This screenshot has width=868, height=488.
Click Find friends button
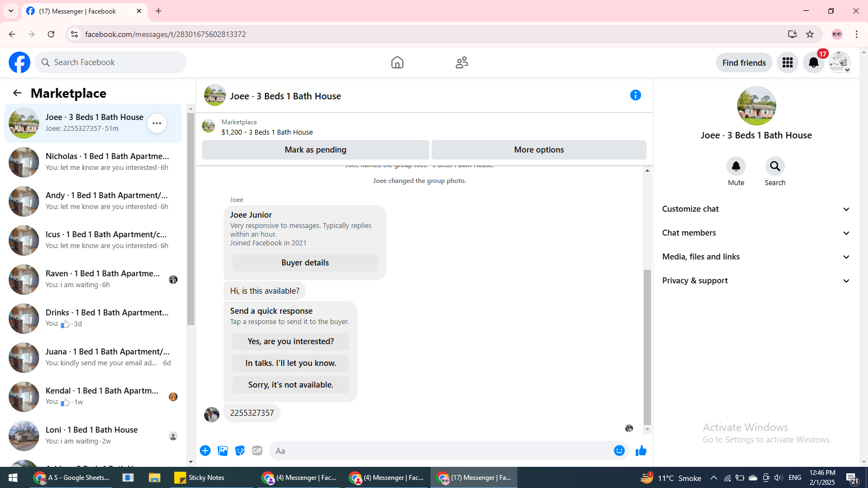click(x=744, y=62)
